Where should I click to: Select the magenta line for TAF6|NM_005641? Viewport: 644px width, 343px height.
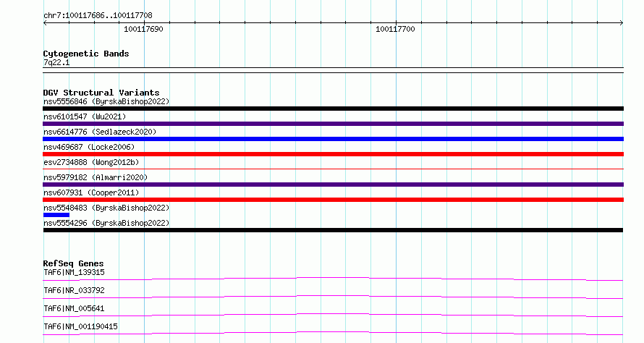coord(333,315)
